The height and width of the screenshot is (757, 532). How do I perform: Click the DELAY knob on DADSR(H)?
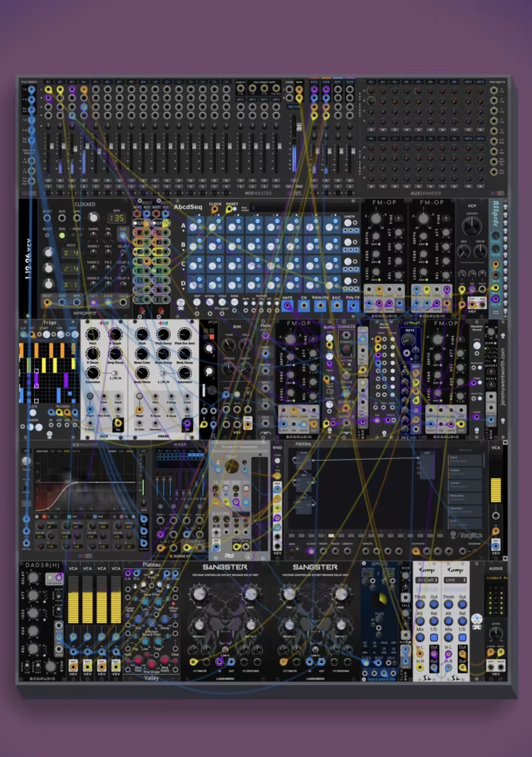[x=33, y=578]
